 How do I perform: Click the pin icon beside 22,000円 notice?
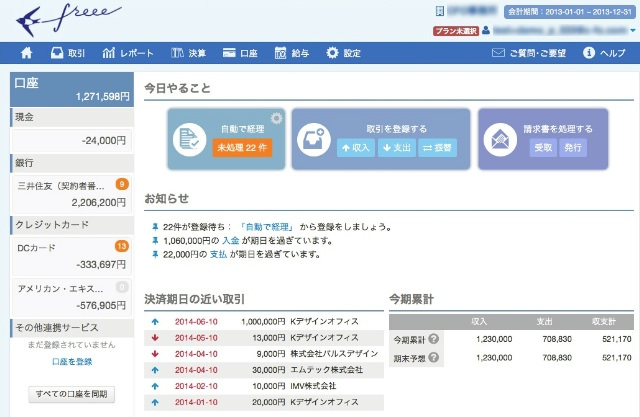tap(155, 254)
